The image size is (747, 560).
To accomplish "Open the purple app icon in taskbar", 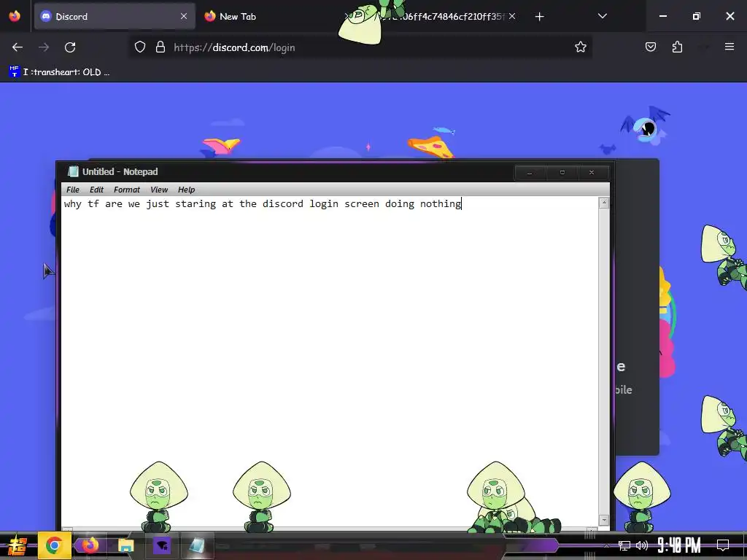I will tap(162, 545).
